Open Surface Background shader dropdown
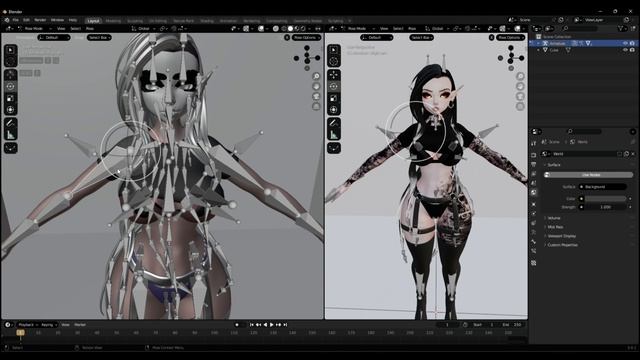Screen dimensions: 640x360 603,187
